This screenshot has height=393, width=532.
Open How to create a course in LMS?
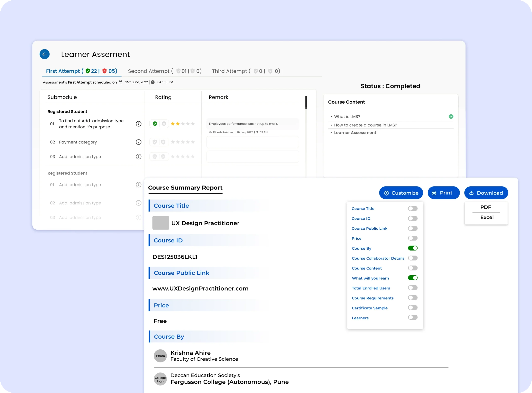pos(365,125)
